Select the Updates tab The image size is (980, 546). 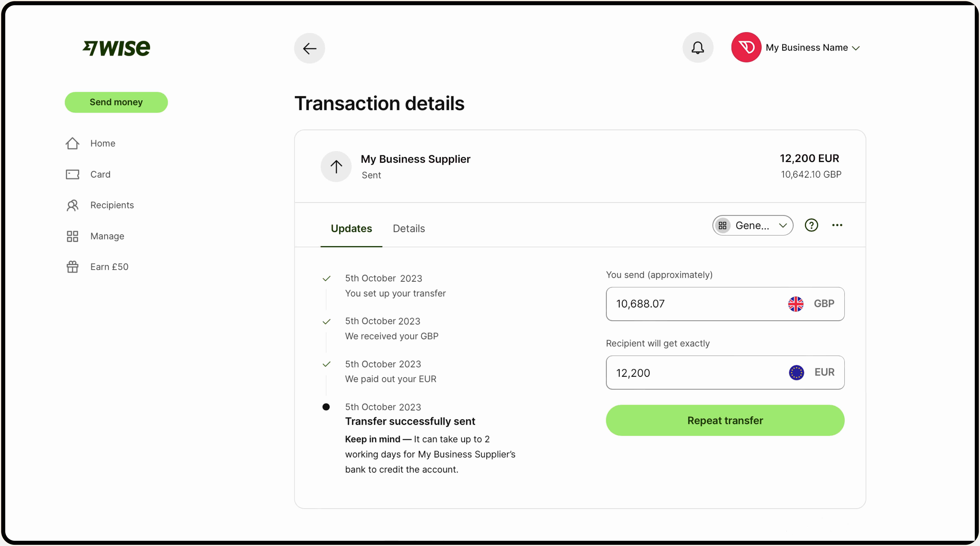[x=351, y=229]
